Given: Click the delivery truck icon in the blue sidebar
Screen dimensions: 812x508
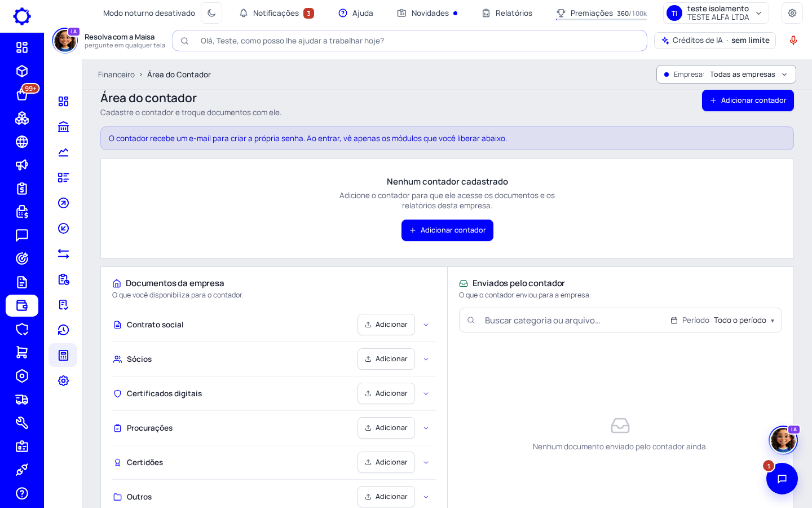Looking at the screenshot, I should 22,400.
